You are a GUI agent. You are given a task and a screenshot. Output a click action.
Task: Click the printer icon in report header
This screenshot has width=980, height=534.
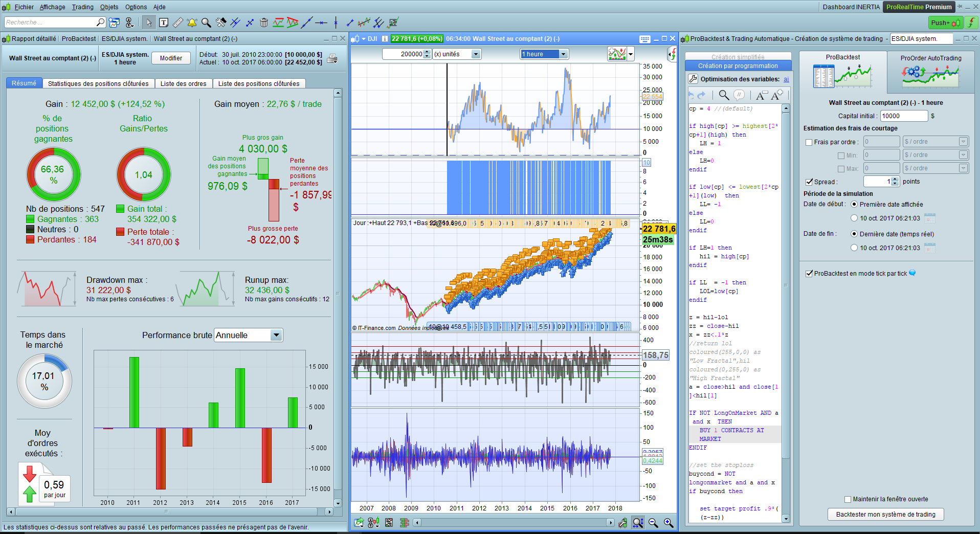click(332, 58)
